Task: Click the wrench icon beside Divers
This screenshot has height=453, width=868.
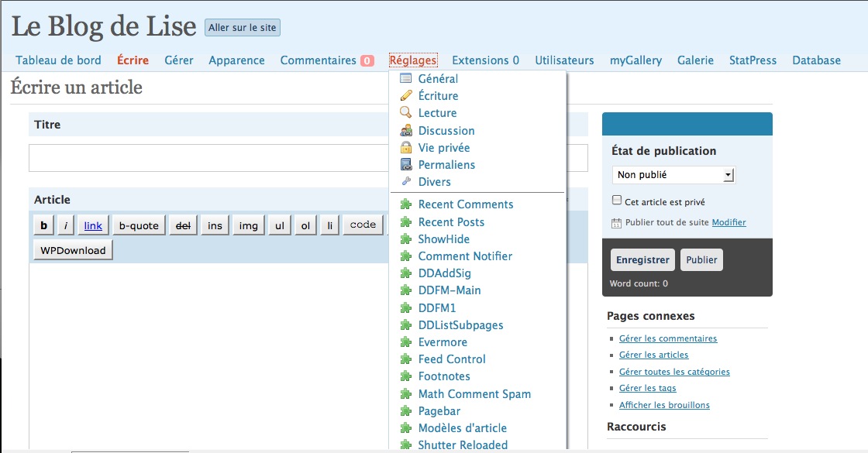Action: point(405,181)
